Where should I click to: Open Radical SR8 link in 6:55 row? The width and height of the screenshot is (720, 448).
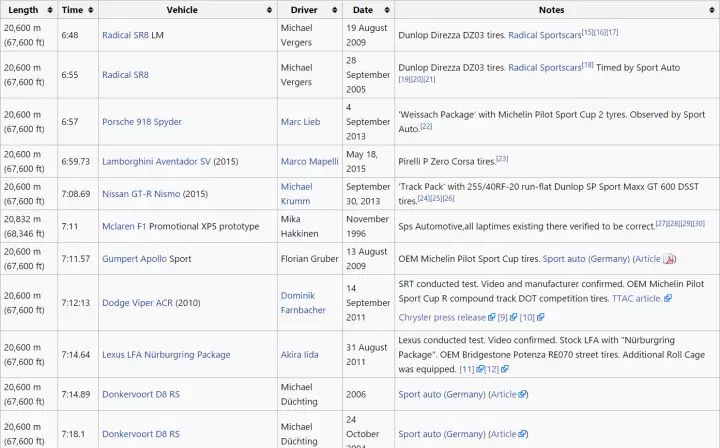tap(125, 75)
